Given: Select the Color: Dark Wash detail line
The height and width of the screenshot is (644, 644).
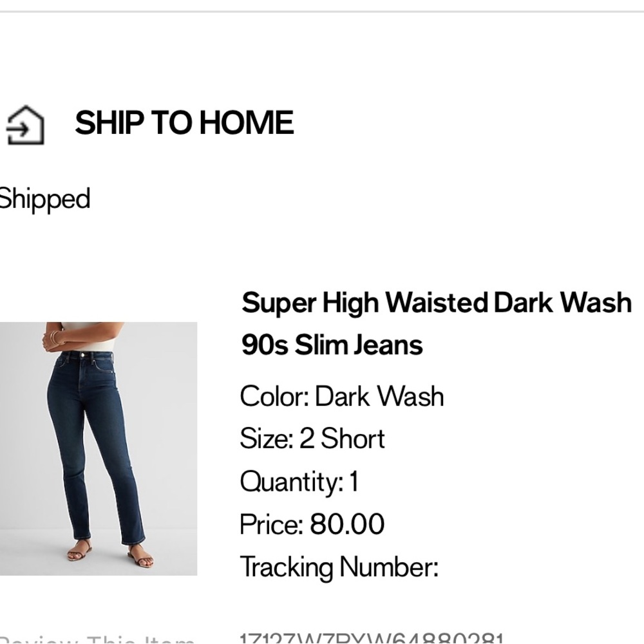Looking at the screenshot, I should click(341, 396).
